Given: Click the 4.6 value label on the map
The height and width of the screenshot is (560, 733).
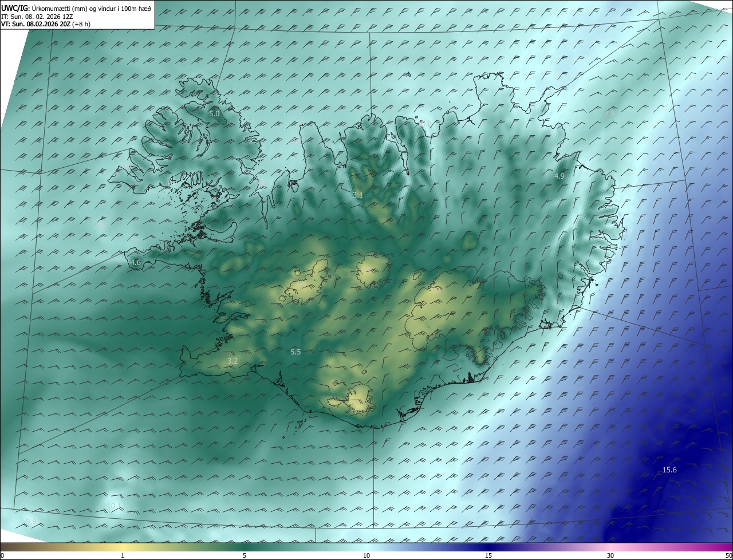Looking at the screenshot, I should click(x=136, y=263).
